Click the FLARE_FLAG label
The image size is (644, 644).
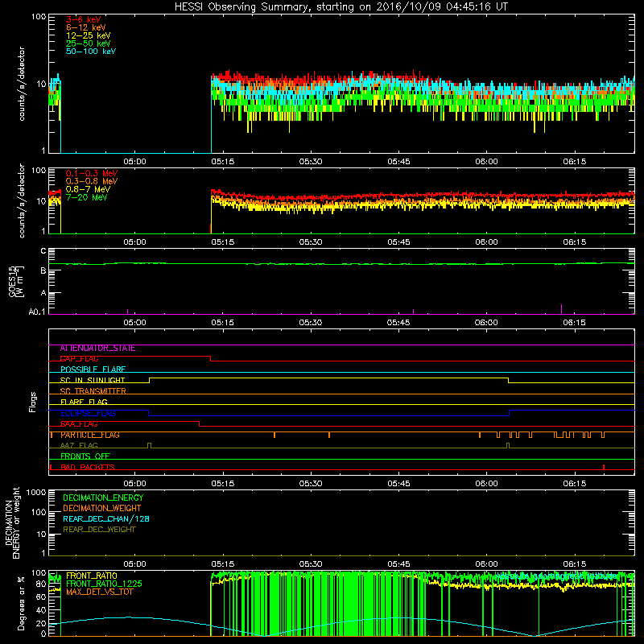tap(84, 402)
